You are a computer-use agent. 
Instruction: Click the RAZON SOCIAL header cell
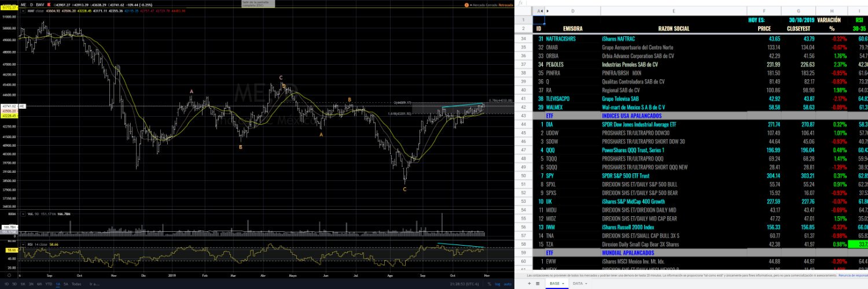[x=674, y=28]
